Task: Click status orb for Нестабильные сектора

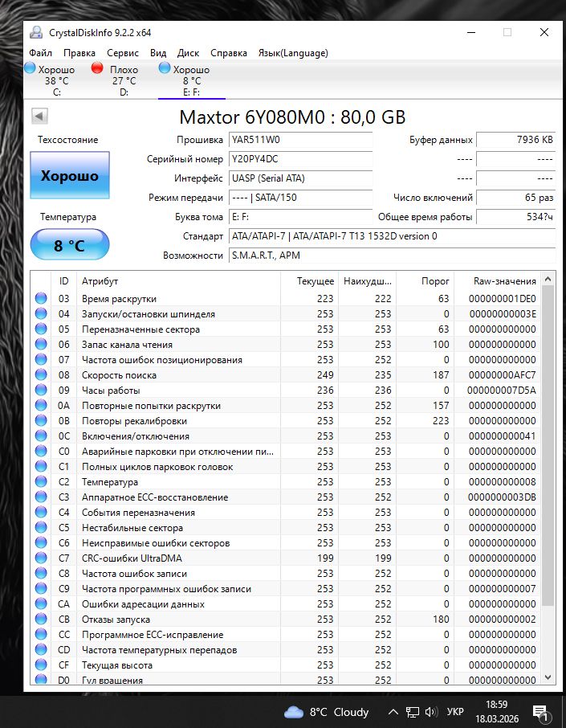Action: [x=41, y=527]
